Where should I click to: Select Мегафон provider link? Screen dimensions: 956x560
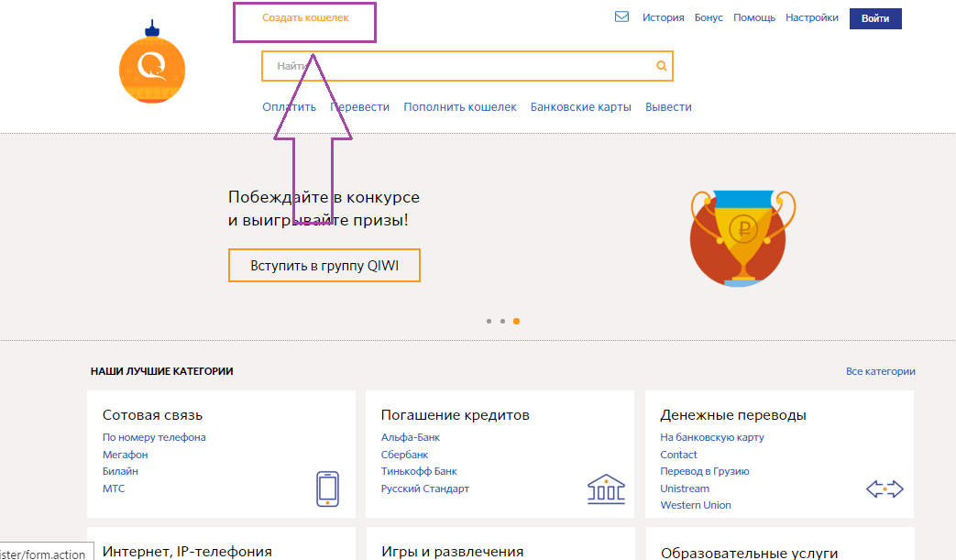pyautogui.click(x=125, y=455)
